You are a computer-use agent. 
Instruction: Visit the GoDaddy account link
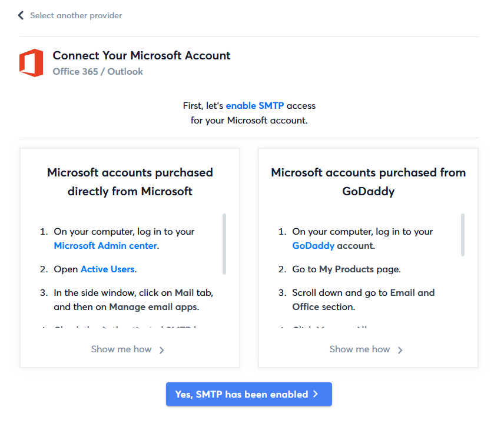[313, 246]
